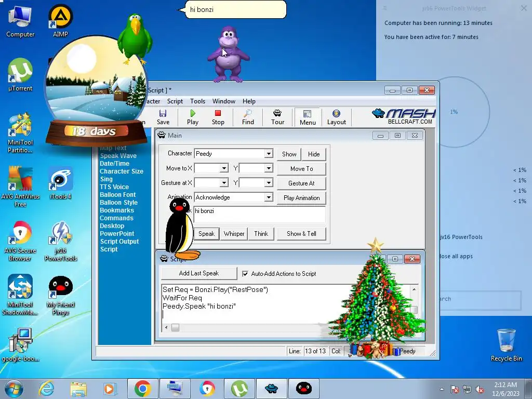This screenshot has width=532, height=399.
Task: Click the Move To button
Action: point(302,169)
